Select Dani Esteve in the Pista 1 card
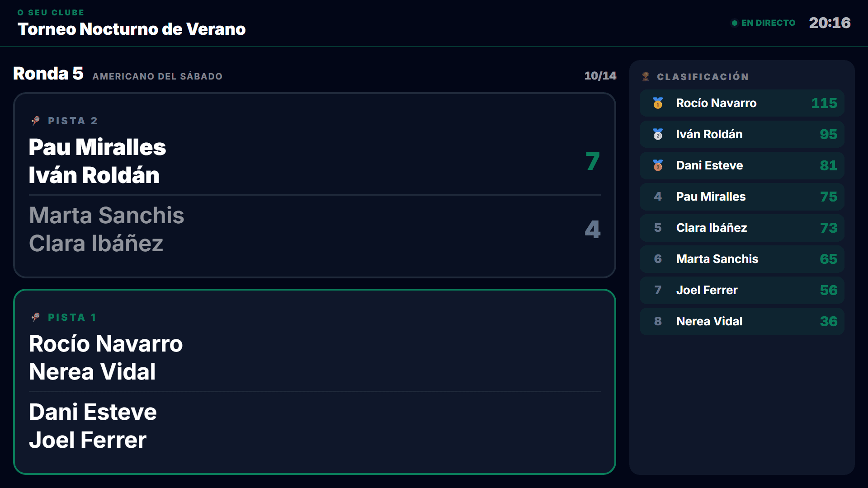This screenshot has width=868, height=488. click(93, 412)
